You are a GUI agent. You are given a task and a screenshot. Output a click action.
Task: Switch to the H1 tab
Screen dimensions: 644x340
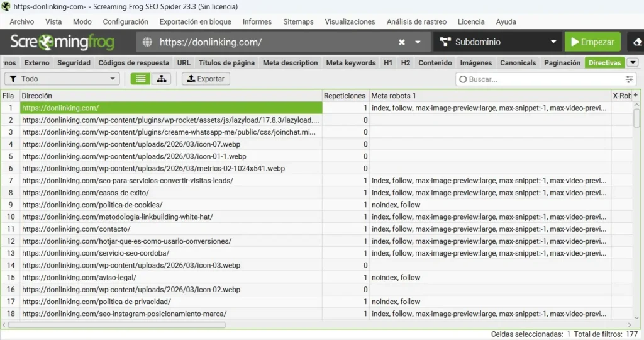coord(387,62)
